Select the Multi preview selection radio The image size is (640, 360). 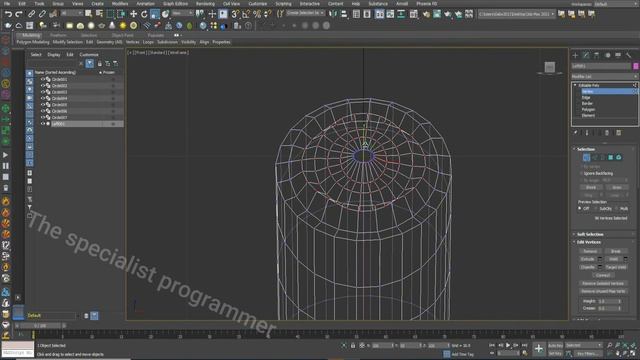[617, 209]
